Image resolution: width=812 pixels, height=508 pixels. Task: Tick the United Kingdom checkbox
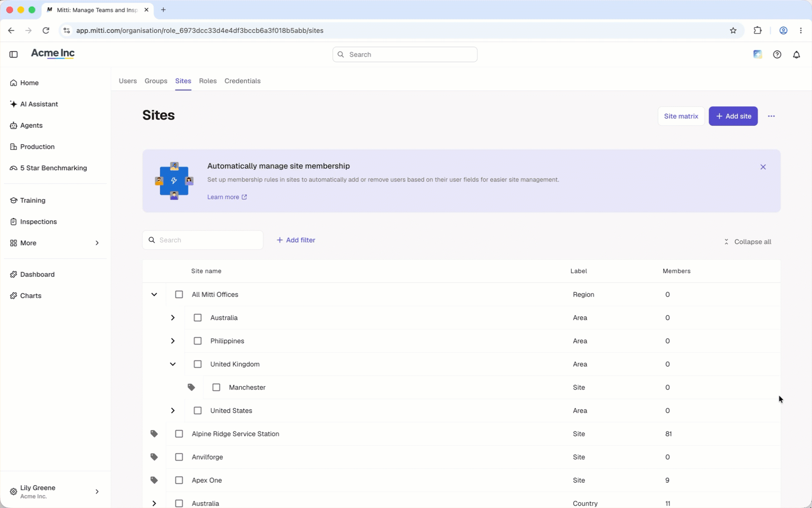pyautogui.click(x=198, y=364)
